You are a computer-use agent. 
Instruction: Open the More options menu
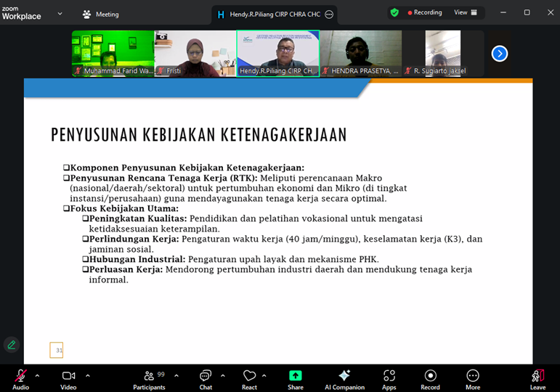pos(473,380)
